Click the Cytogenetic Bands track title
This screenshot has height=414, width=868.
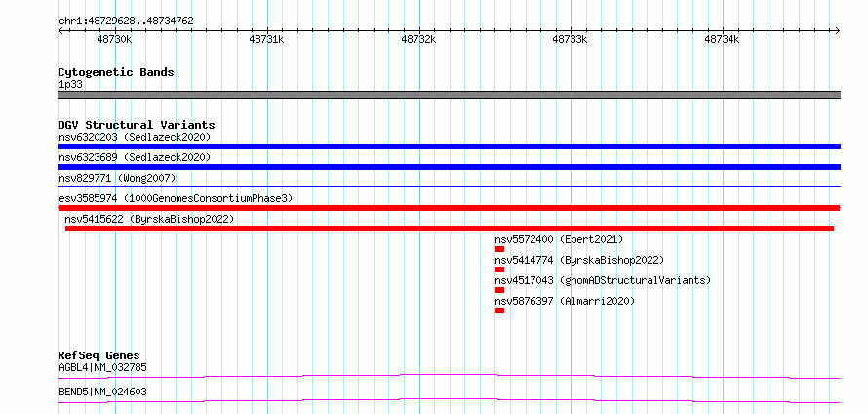pyautogui.click(x=116, y=72)
